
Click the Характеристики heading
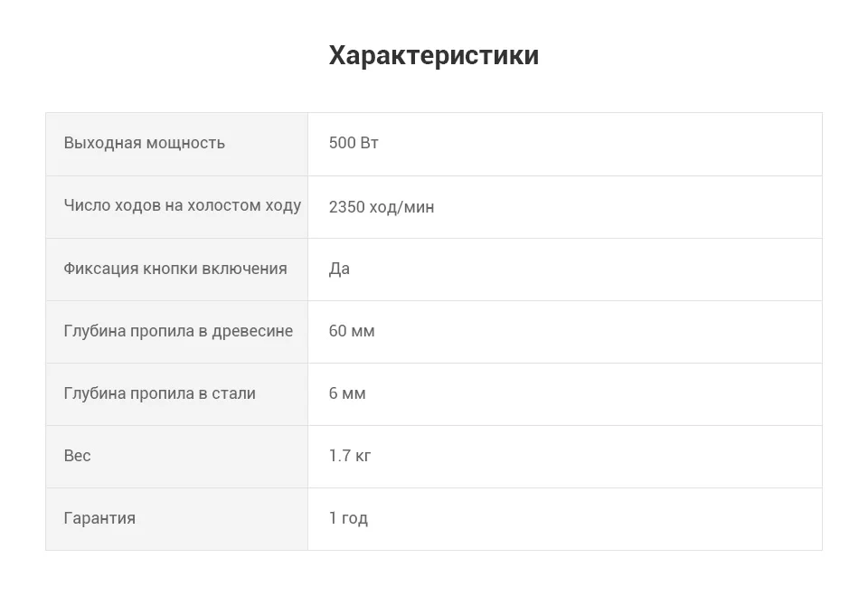[x=433, y=55]
